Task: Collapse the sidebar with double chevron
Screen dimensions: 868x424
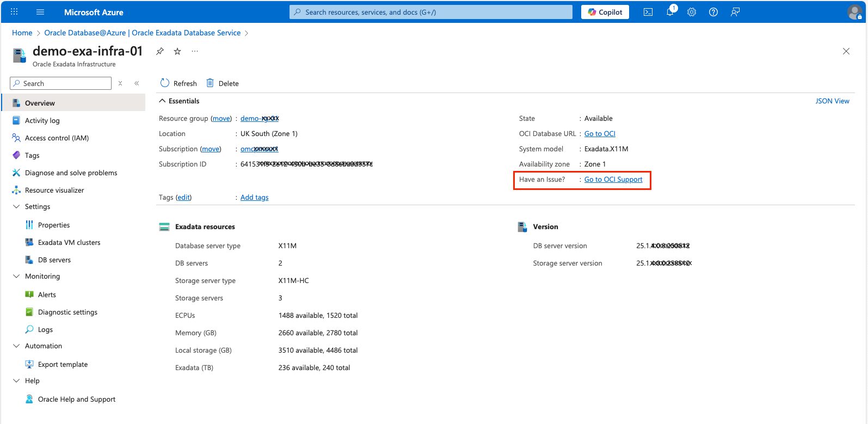Action: click(x=137, y=83)
